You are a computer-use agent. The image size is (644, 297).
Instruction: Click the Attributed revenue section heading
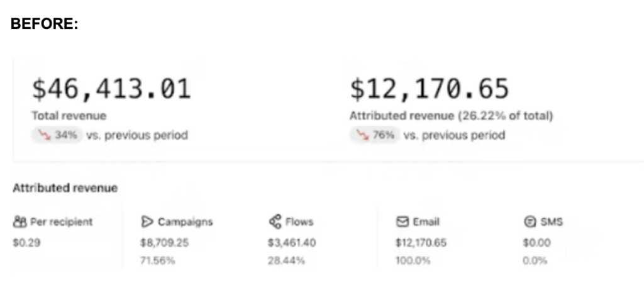65,188
